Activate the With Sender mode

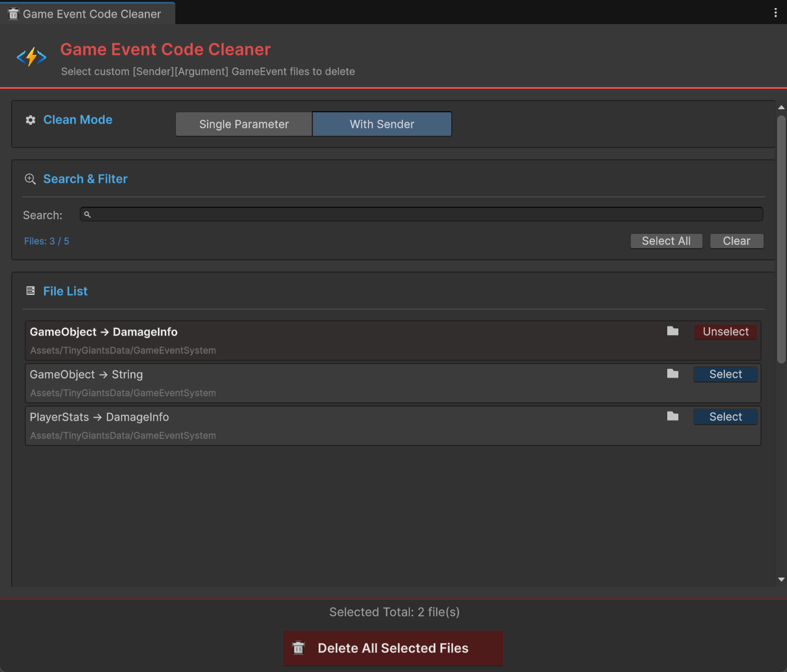[x=381, y=124]
